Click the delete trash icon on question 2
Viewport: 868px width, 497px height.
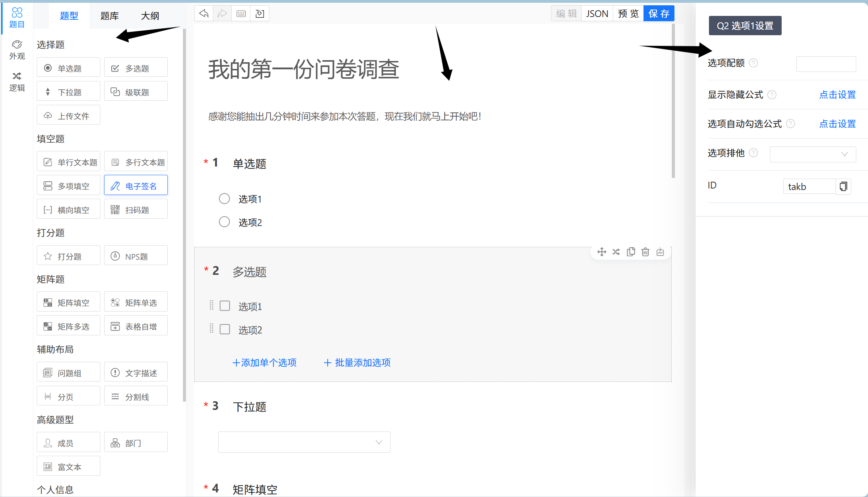pos(645,252)
